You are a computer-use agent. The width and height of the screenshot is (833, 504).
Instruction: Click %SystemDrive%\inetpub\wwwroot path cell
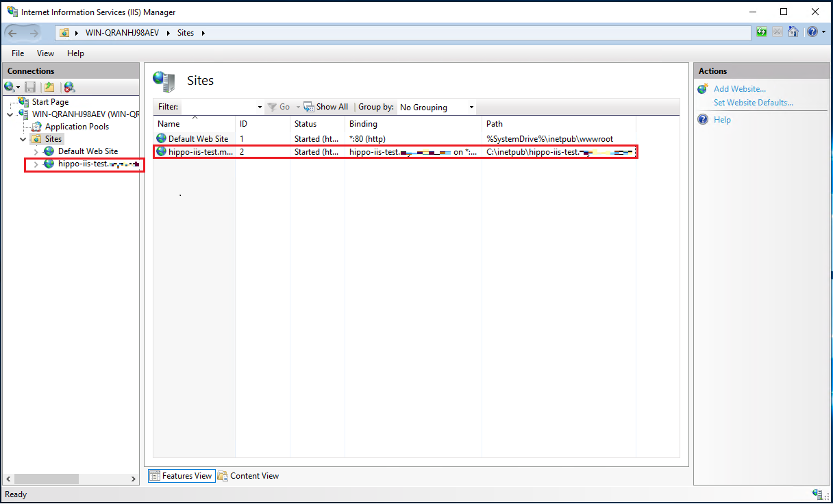[x=549, y=139]
